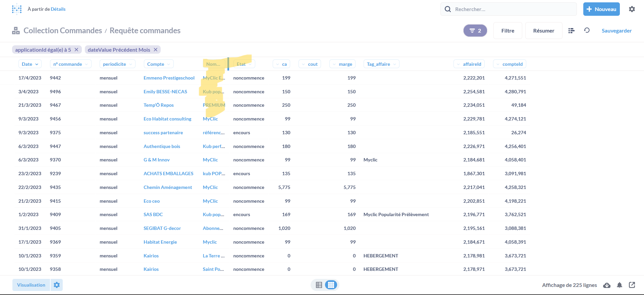Open Eco Habitat consulting account link
644x295 pixels.
coord(167,119)
